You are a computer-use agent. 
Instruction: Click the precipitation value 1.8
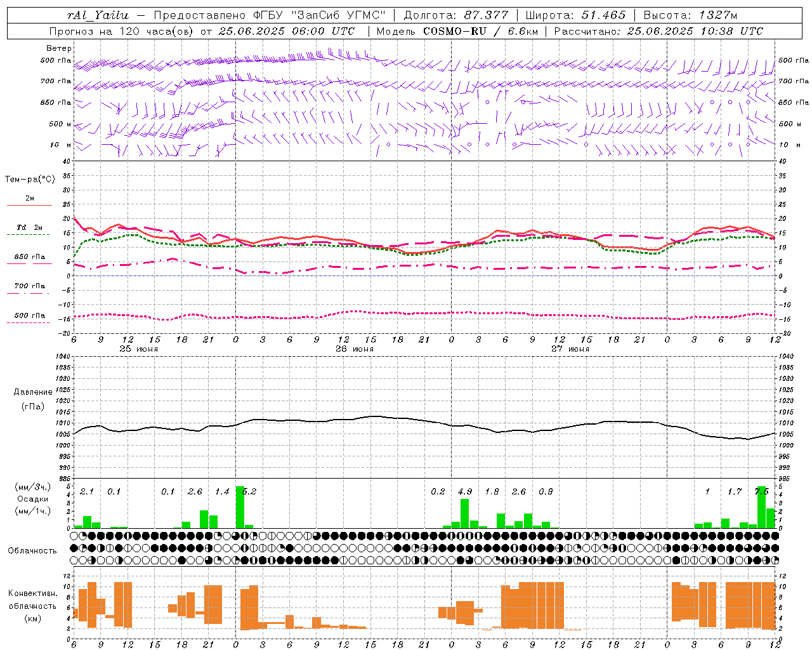[492, 491]
